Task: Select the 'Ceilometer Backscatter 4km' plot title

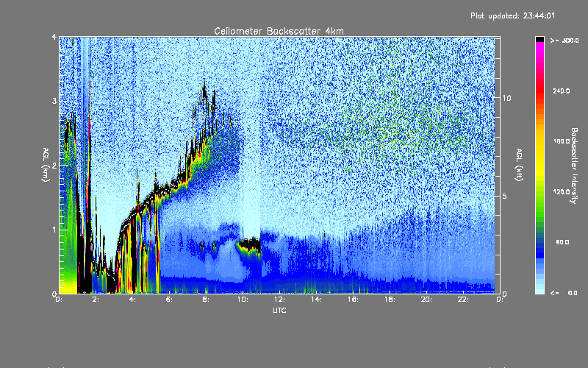Action: tap(279, 31)
